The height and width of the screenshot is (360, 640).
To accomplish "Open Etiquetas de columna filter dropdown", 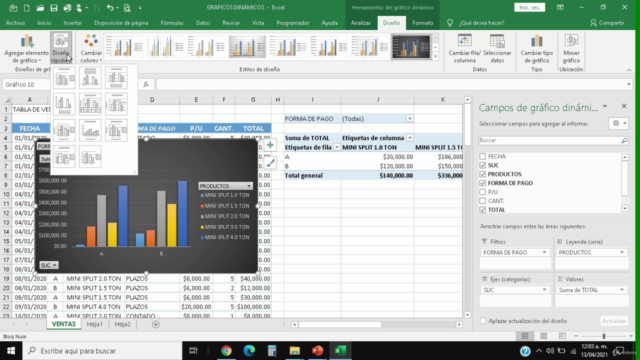I will click(409, 138).
